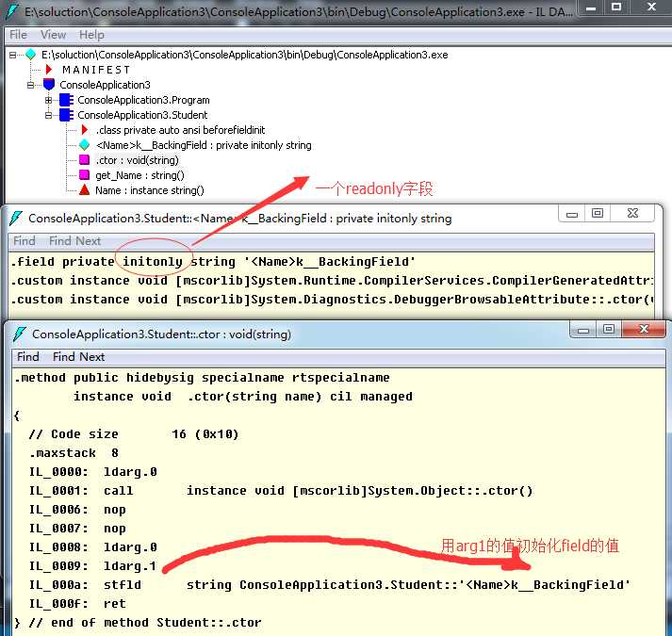Click the blue class icon for ConsoleApplication3.Student
This screenshot has width=672, height=636.
66,115
